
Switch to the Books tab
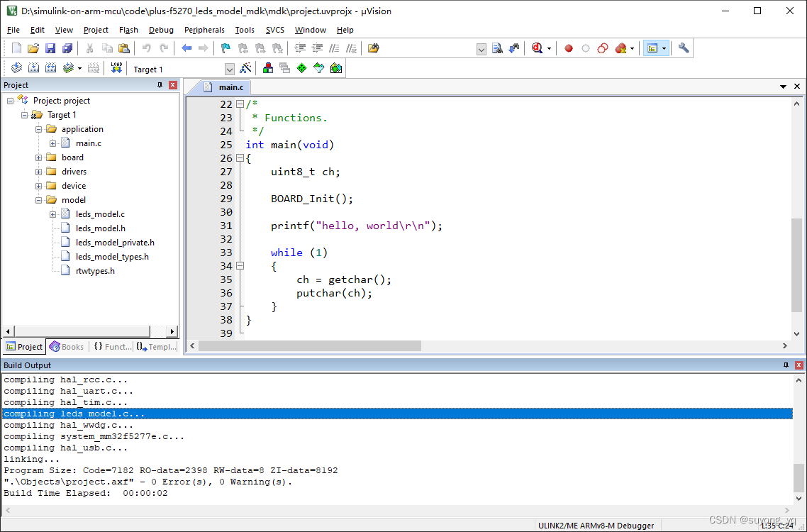pos(66,347)
